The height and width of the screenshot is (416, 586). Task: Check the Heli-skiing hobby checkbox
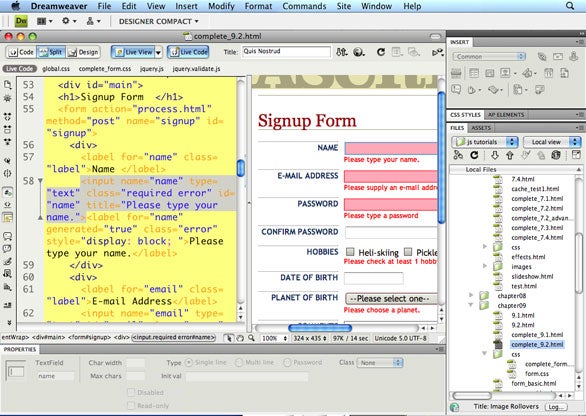coord(350,252)
